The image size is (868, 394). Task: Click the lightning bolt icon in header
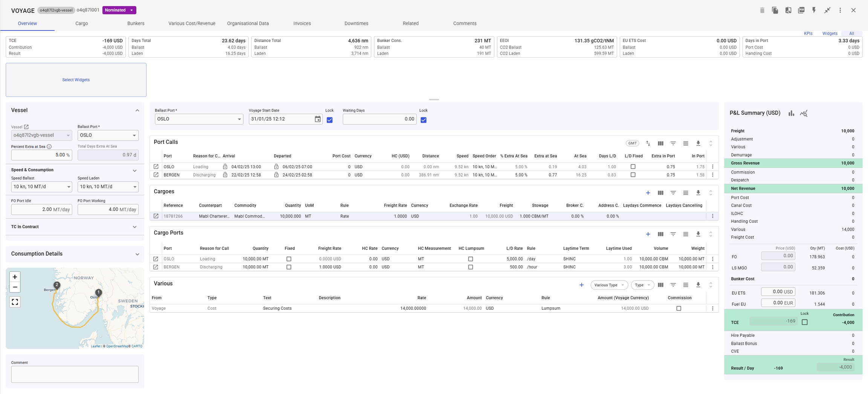814,10
